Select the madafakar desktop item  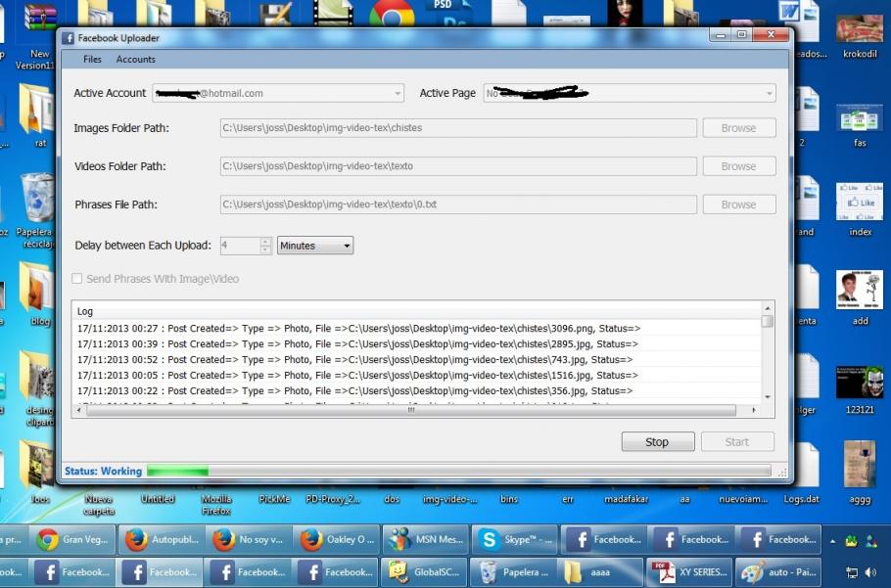tap(626, 499)
